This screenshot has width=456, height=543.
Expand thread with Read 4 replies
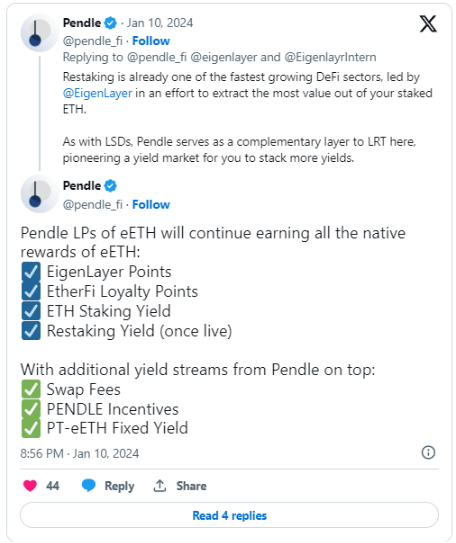click(x=229, y=515)
